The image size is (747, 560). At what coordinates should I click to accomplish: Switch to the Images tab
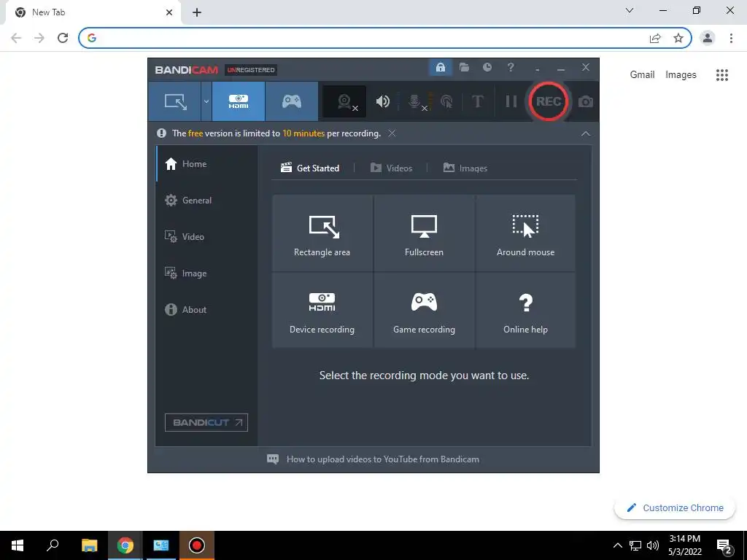(x=465, y=168)
